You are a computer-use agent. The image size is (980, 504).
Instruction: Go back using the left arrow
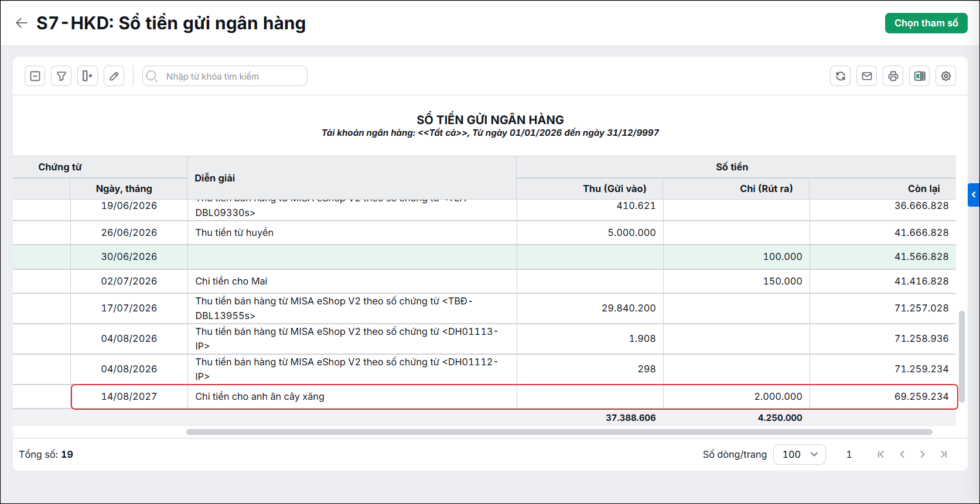point(22,23)
